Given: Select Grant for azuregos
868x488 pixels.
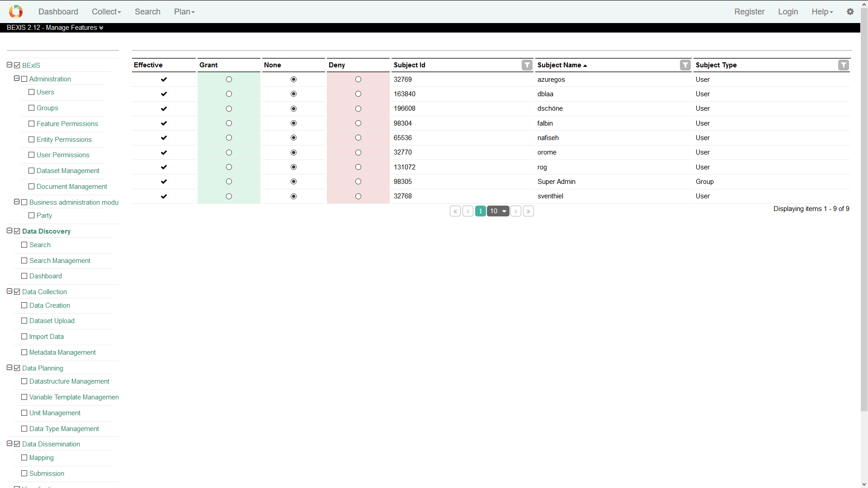Looking at the screenshot, I should (x=229, y=80).
